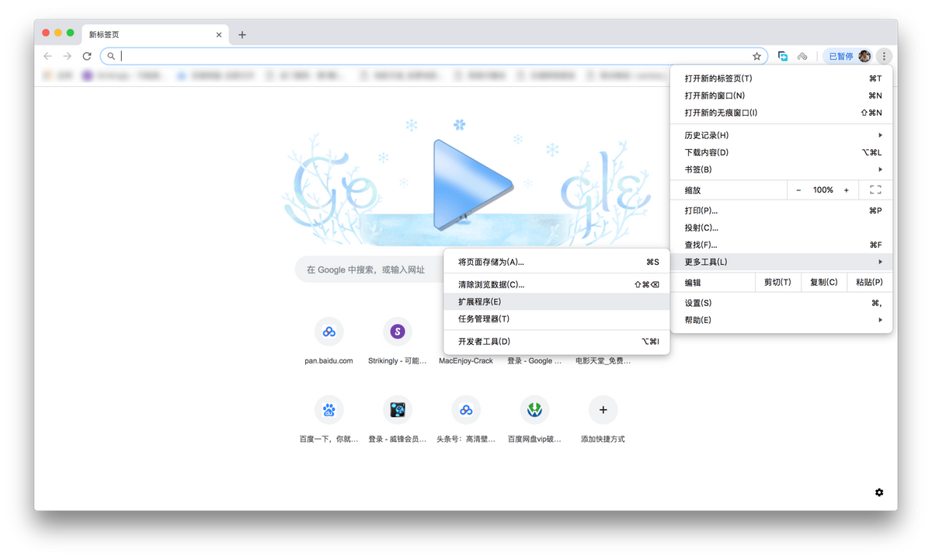Viewport: 932px width, 560px height.
Task: Close the 新标签页 tab
Action: click(219, 34)
